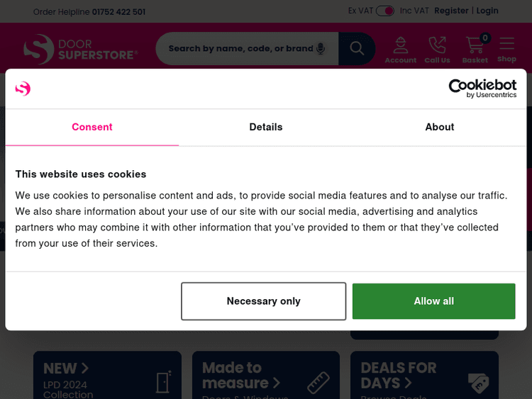This screenshot has width=532, height=399.
Task: Click the Cookiebot by Usercentrics logo
Action: 482,89
